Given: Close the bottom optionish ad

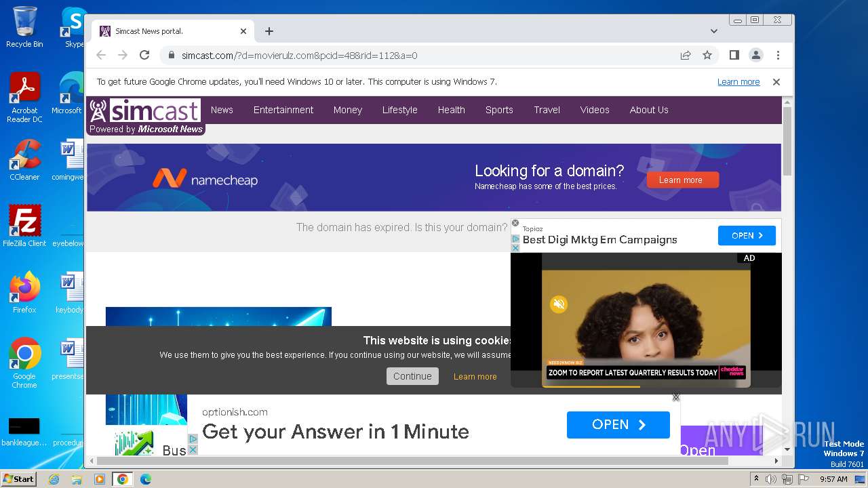Looking at the screenshot, I should (676, 397).
